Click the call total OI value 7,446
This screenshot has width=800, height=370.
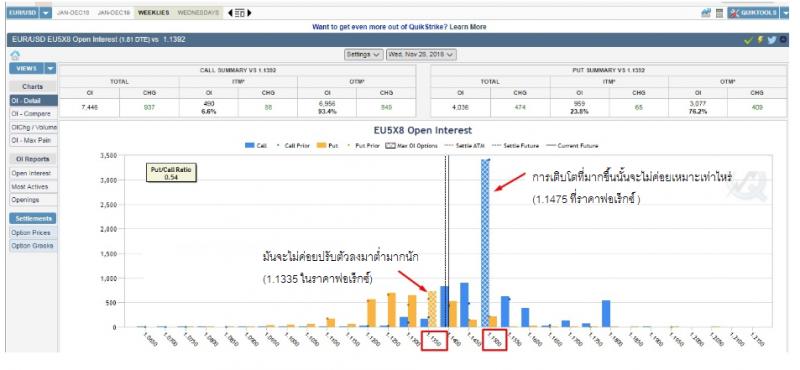coord(89,108)
